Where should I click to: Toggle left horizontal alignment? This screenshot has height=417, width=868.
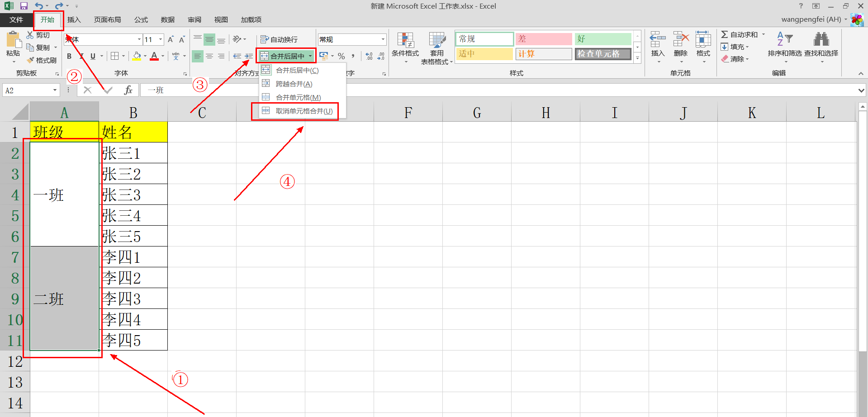click(198, 56)
